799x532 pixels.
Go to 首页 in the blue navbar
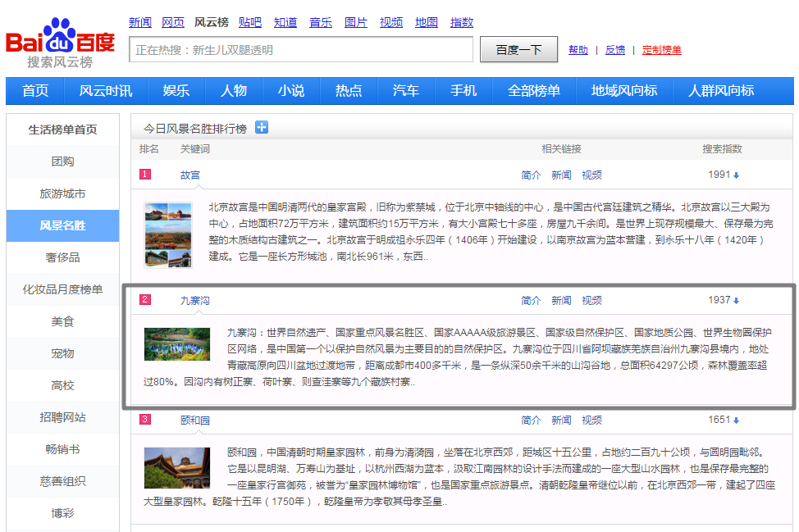coord(35,91)
